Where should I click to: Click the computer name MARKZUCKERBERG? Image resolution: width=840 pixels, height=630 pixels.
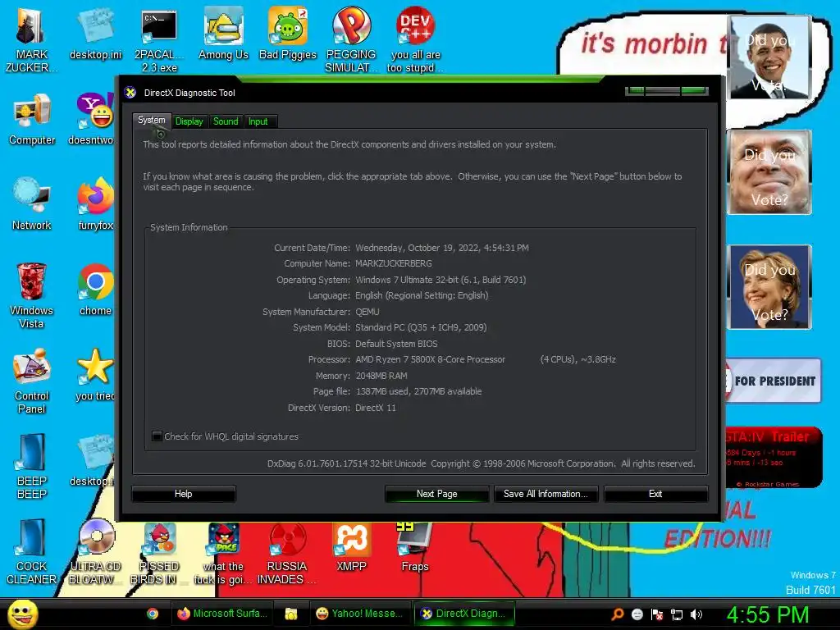(393, 263)
